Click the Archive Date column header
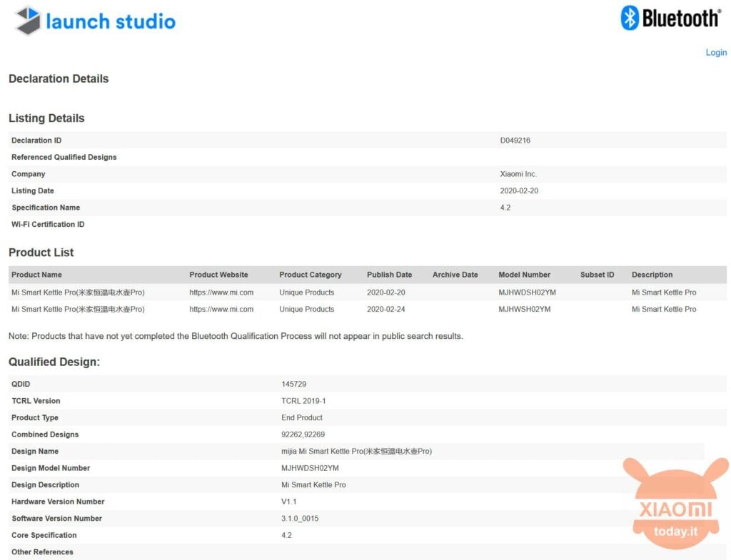The image size is (731, 560). pos(455,275)
